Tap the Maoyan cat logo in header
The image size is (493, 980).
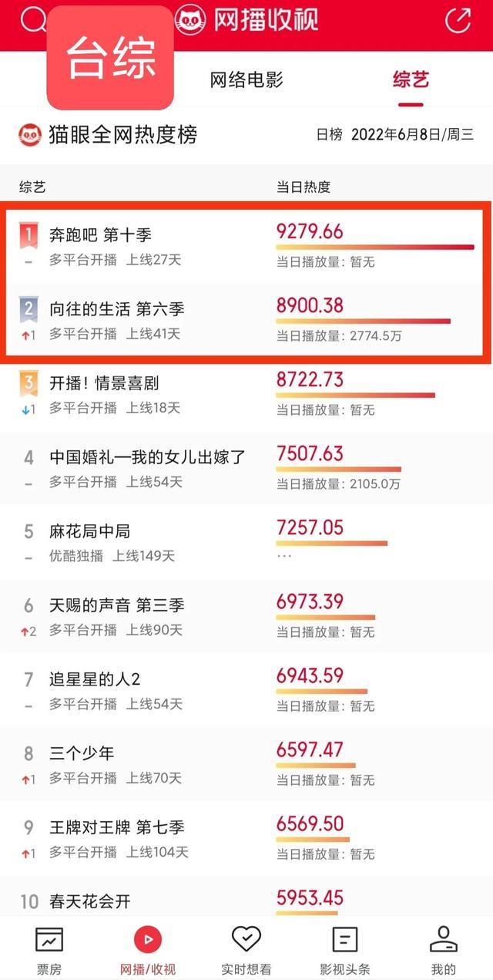click(x=191, y=20)
